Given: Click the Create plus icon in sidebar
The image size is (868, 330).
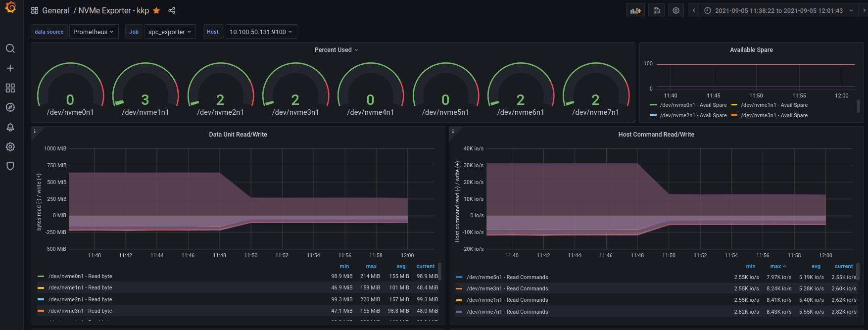Looking at the screenshot, I should click(x=10, y=68).
